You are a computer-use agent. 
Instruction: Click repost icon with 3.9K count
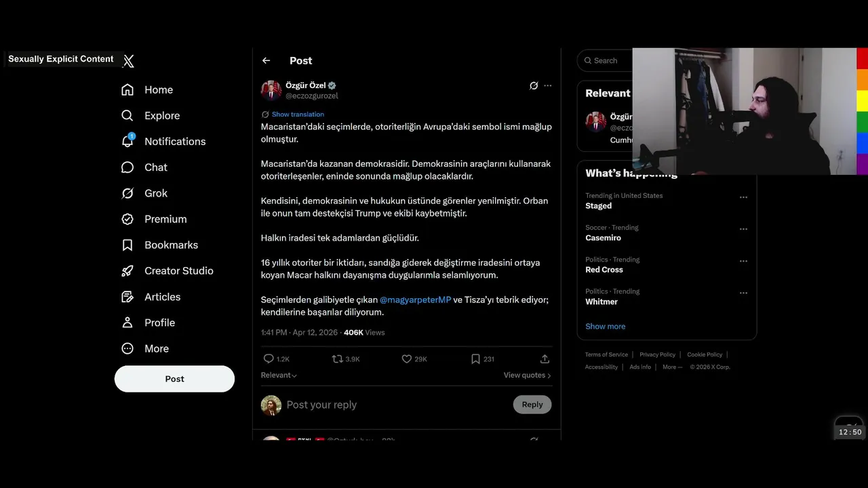(x=337, y=359)
